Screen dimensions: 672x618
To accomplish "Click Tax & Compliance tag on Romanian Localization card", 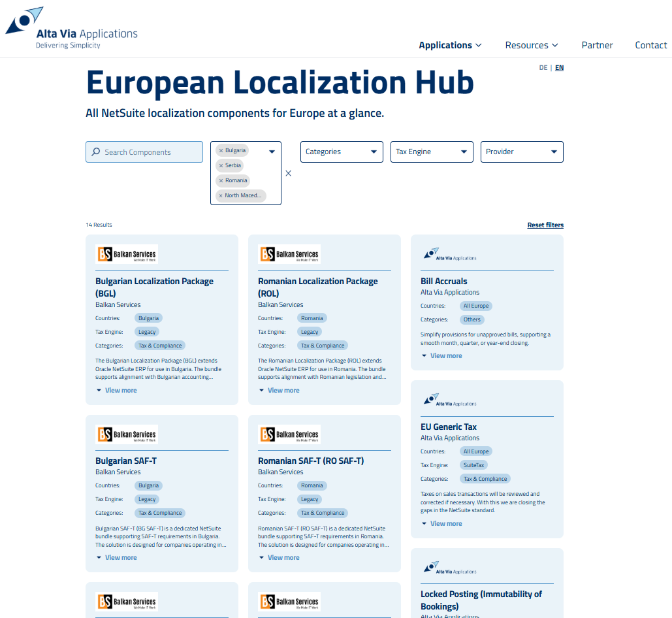I will coord(323,346).
